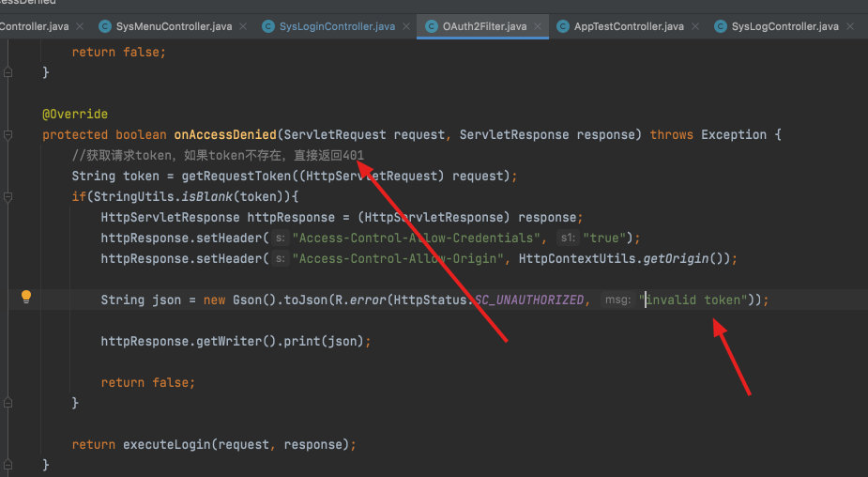Close the AppTestController.java tab

pyautogui.click(x=695, y=26)
